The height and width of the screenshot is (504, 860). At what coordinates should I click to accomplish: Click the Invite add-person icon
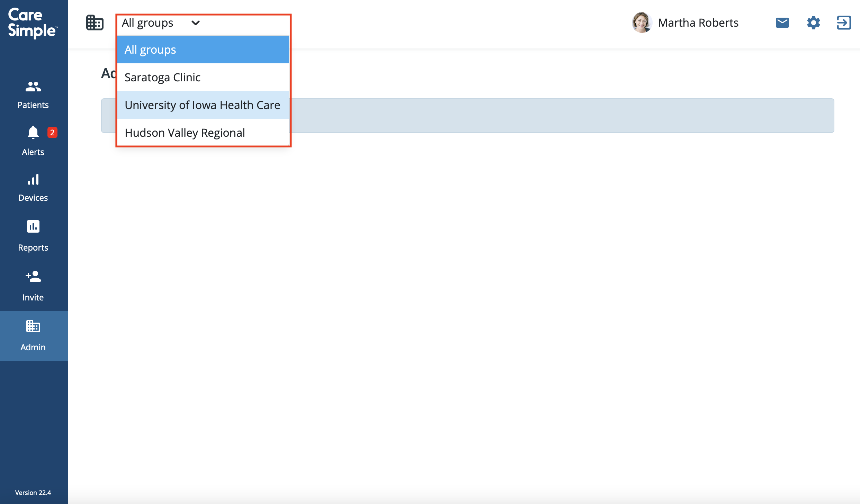33,276
